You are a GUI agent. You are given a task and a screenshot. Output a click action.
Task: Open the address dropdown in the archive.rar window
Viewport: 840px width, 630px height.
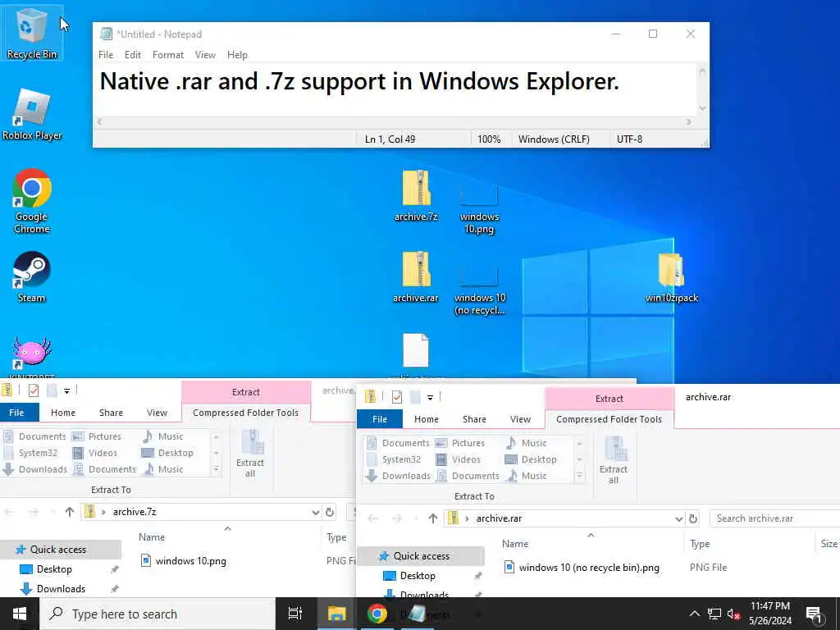[678, 518]
